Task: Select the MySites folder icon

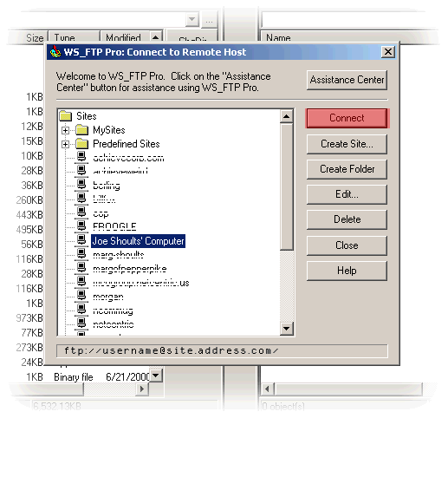Action: coord(81,130)
